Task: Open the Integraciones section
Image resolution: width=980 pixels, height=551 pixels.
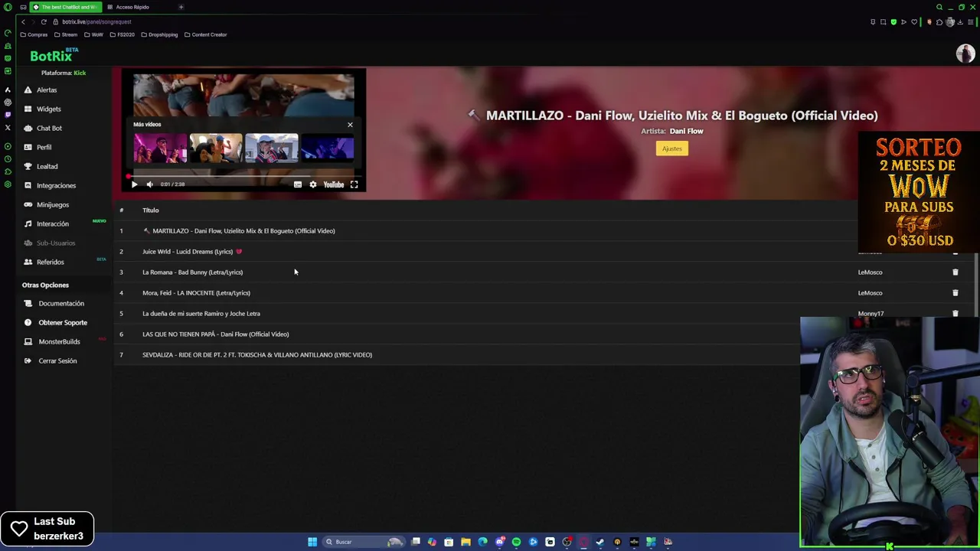Action: tap(56, 185)
